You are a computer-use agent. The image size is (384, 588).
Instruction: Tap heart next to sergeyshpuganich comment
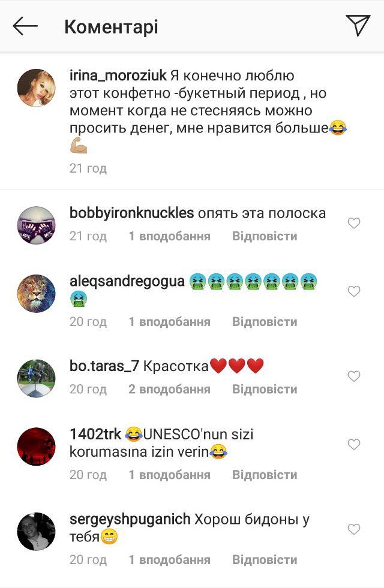coord(353,529)
